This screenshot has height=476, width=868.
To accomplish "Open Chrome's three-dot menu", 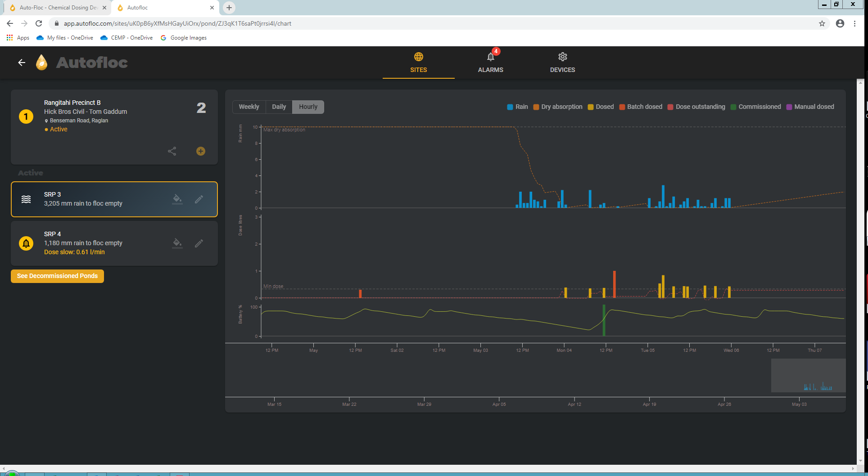I will 854,23.
